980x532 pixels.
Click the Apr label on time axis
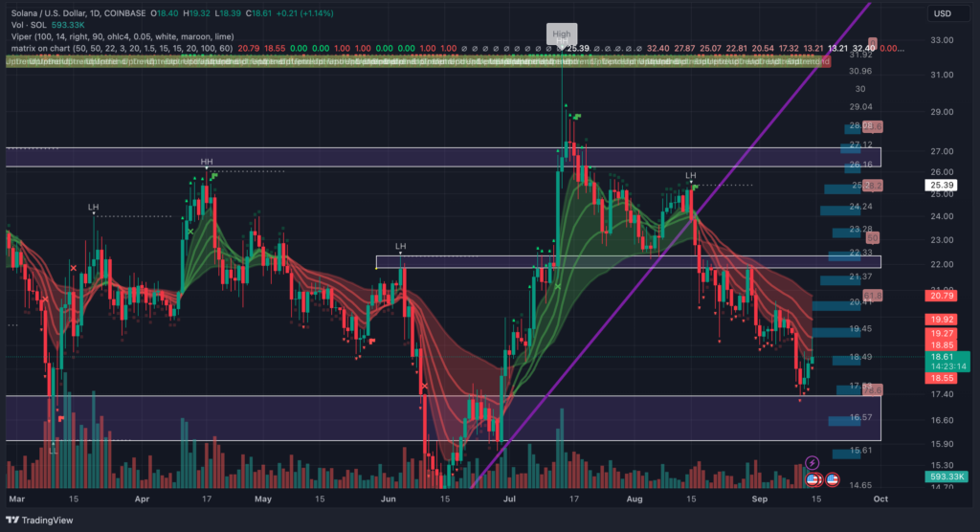pyautogui.click(x=142, y=499)
